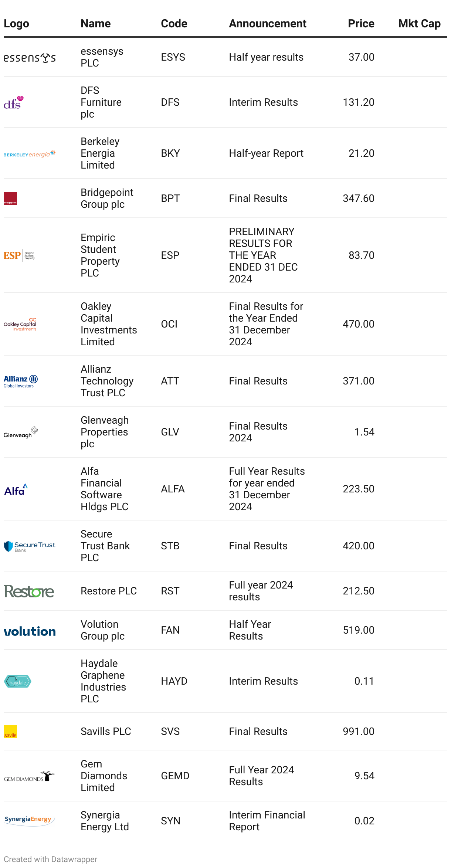The height and width of the screenshot is (868, 451).
Task: Click the Code column header
Action: coord(174,24)
